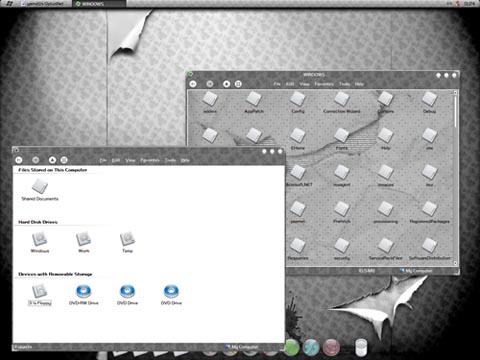Open Help menu in My Computer window
Viewport: 480px width, 360px height.
[185, 160]
